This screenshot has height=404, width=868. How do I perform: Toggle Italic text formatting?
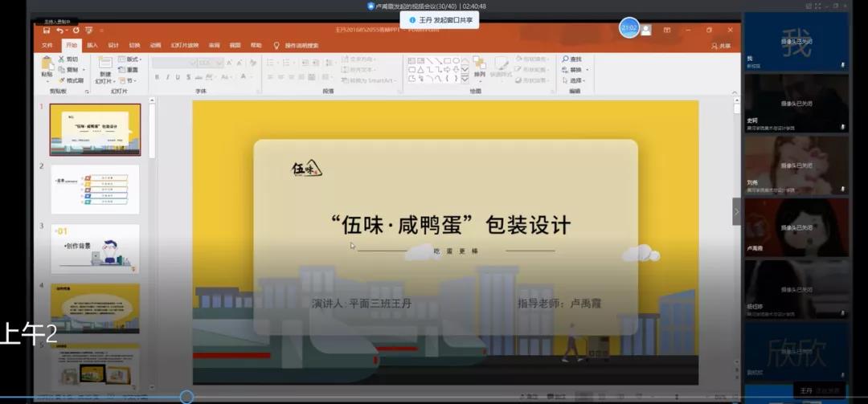pos(167,77)
